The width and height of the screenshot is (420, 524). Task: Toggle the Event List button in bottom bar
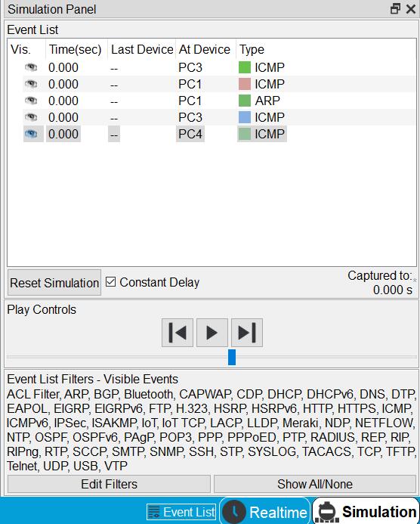click(x=181, y=512)
